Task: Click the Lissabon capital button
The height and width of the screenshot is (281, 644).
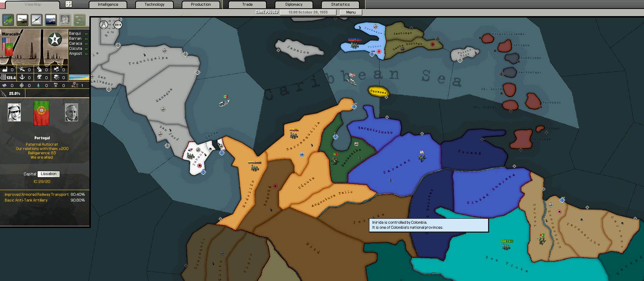Action: pos(48,174)
